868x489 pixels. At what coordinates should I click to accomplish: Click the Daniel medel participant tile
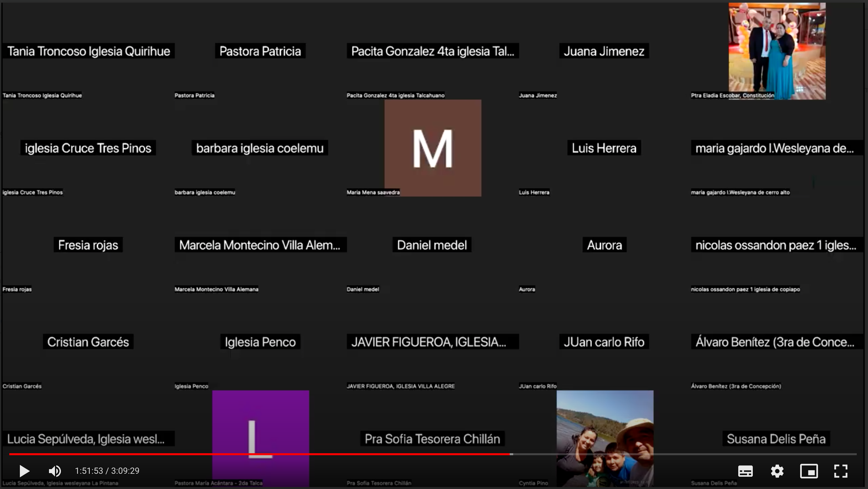coord(432,245)
